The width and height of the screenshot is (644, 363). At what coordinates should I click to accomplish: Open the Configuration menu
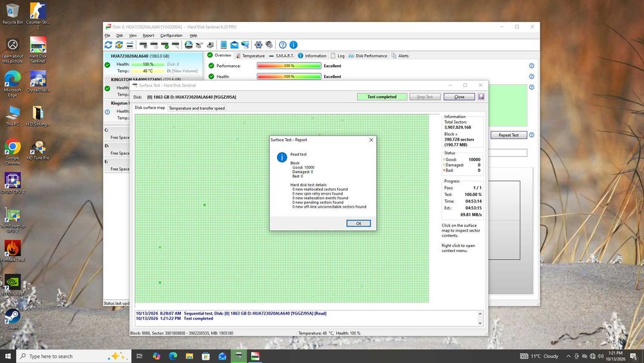coord(171,35)
